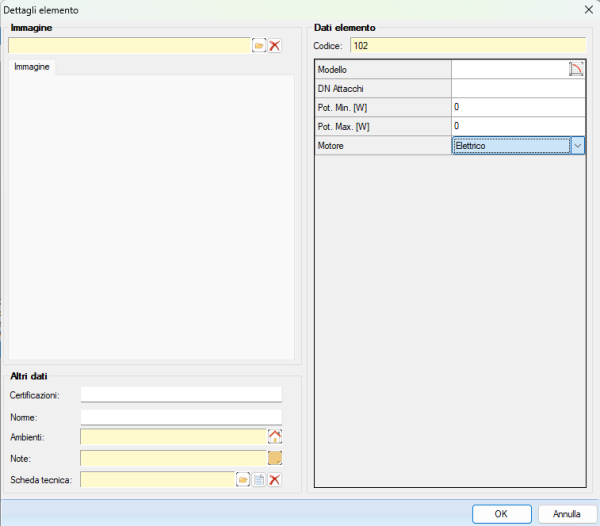Click the DN Attacchi value cell
600x526 pixels.
tap(517, 88)
